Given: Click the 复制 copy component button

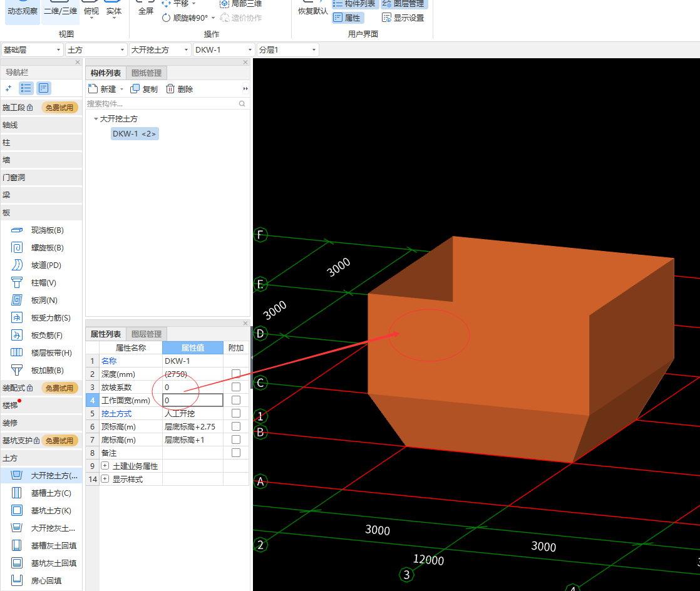Looking at the screenshot, I should click(x=144, y=89).
